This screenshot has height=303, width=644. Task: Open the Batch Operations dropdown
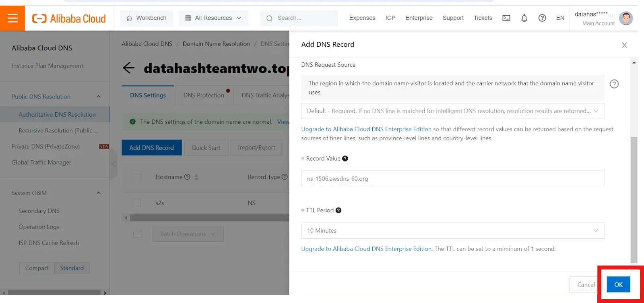tap(188, 234)
